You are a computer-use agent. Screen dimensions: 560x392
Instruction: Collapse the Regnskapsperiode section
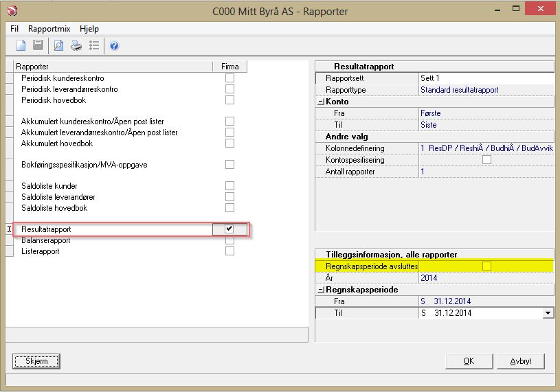[321, 290]
